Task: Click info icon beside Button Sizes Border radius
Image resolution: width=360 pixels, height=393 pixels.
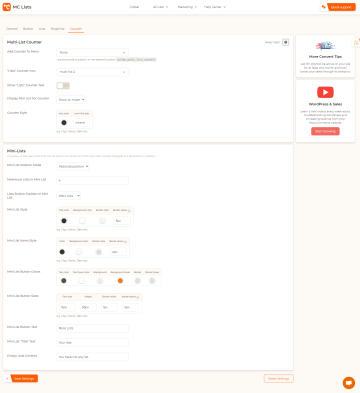Action: point(138,297)
